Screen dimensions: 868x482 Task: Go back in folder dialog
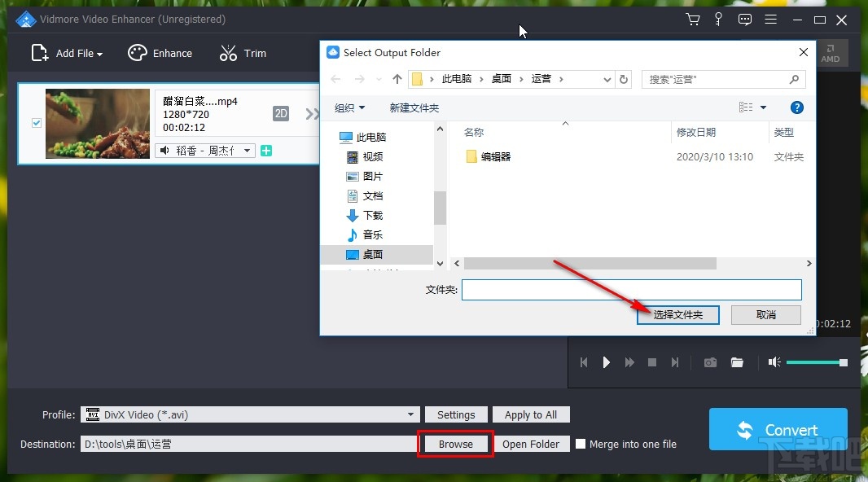point(335,79)
